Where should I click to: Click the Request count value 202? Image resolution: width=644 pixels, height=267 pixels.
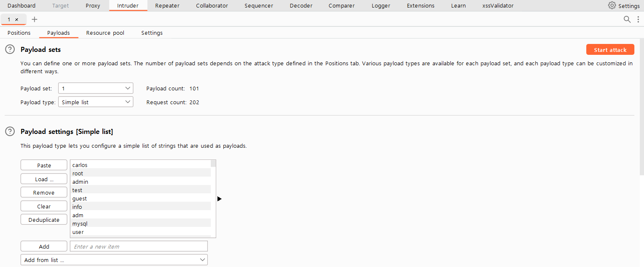click(194, 102)
